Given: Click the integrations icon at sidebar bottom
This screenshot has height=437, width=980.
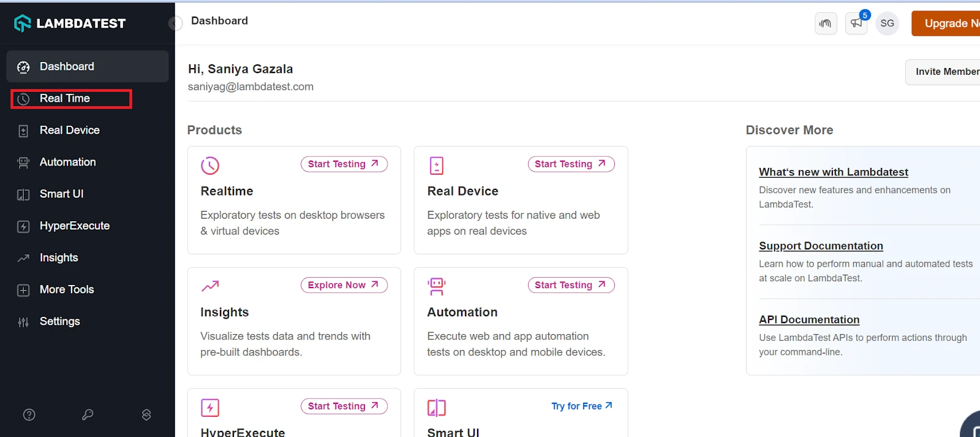Looking at the screenshot, I should click(146, 415).
